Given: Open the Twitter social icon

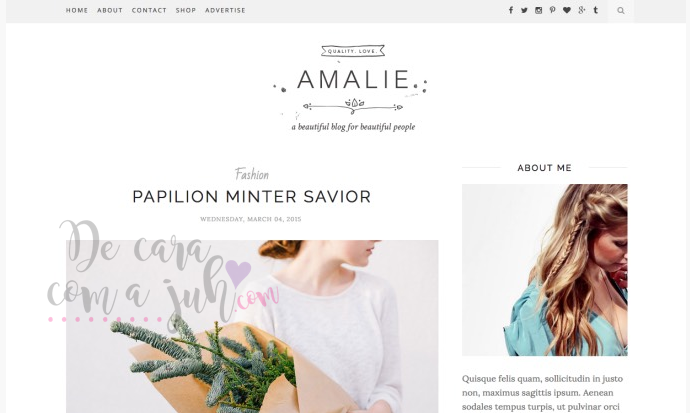Looking at the screenshot, I should click(x=524, y=10).
